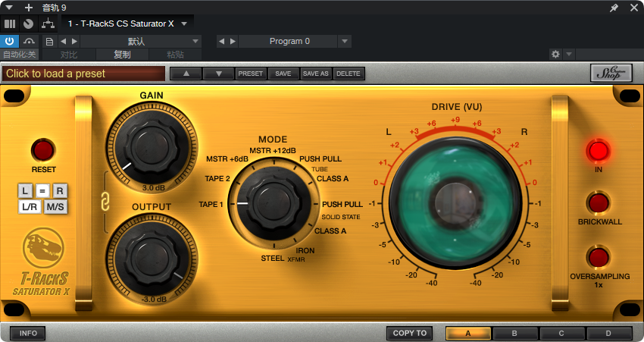This screenshot has width=644, height=342.
Task: Select TAPE 2 mode
Action: [217, 179]
